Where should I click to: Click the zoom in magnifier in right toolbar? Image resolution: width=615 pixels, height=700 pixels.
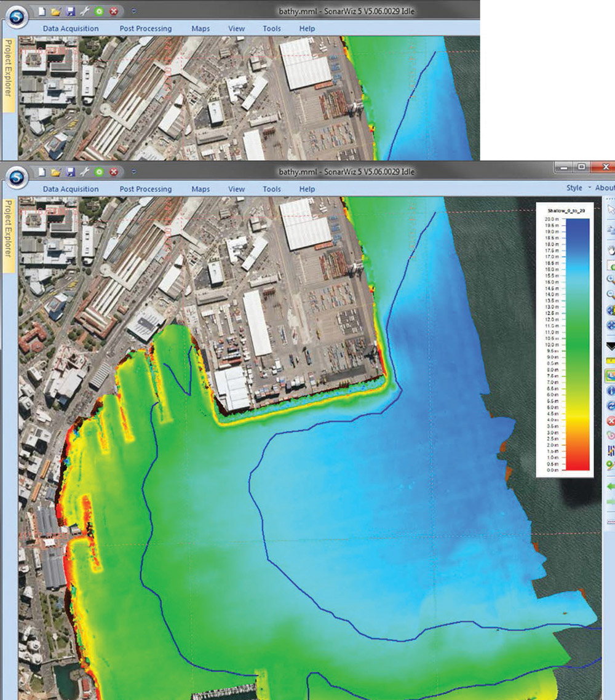pyautogui.click(x=611, y=279)
